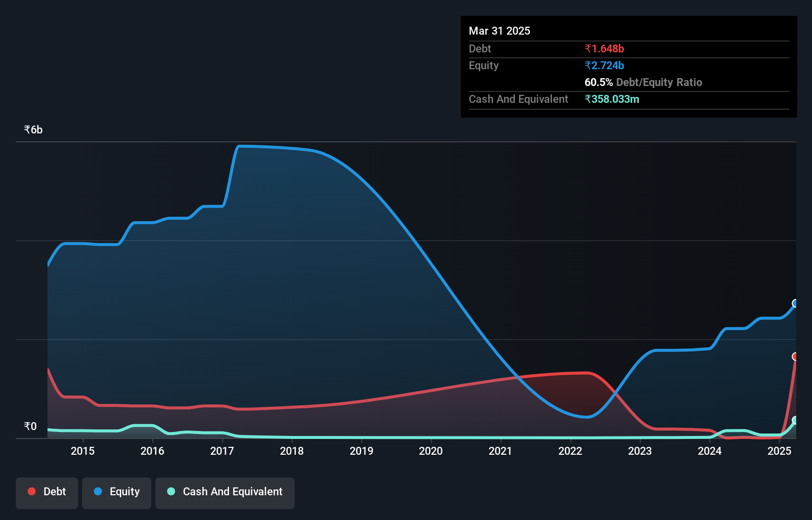
Task: Click the 2019 x-axis label
Action: click(x=361, y=451)
